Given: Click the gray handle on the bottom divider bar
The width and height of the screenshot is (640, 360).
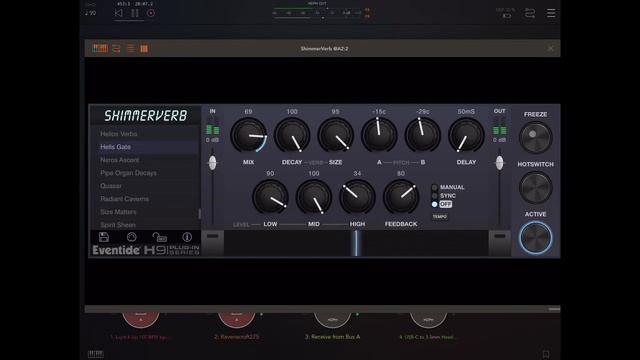Looking at the screenshot, I should pyautogui.click(x=554, y=309).
